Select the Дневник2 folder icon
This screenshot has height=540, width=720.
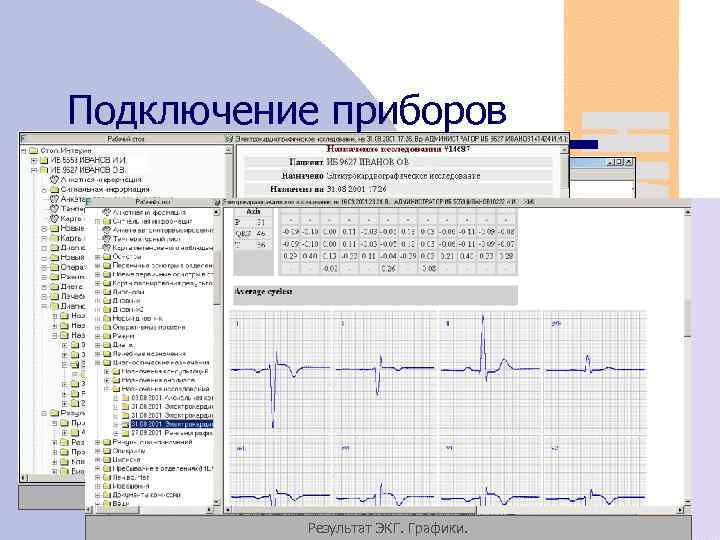[x=107, y=309]
